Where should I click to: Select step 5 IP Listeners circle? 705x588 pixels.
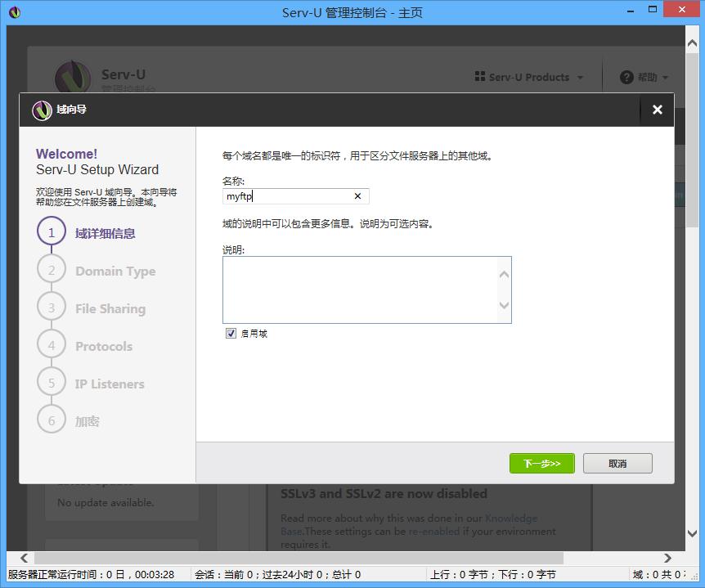click(x=52, y=383)
